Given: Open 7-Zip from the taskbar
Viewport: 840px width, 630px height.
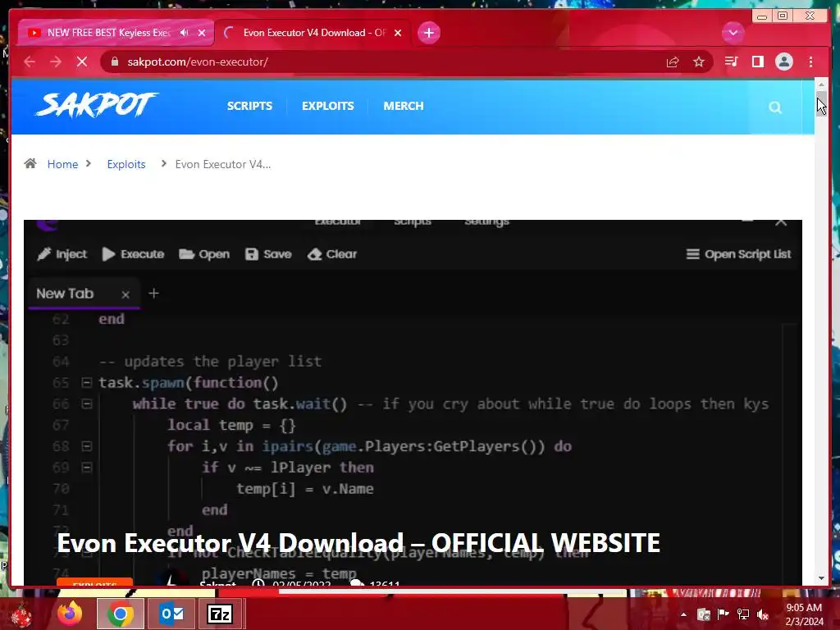Looking at the screenshot, I should [x=220, y=614].
